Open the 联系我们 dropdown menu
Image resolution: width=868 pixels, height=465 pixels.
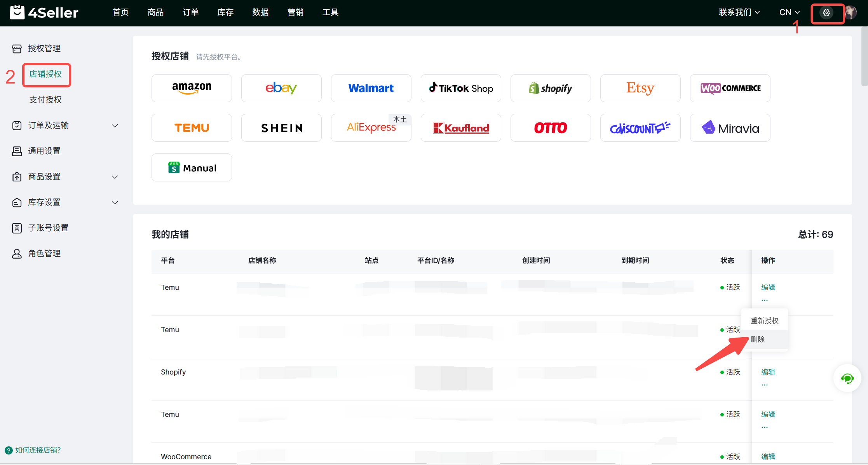coord(739,12)
